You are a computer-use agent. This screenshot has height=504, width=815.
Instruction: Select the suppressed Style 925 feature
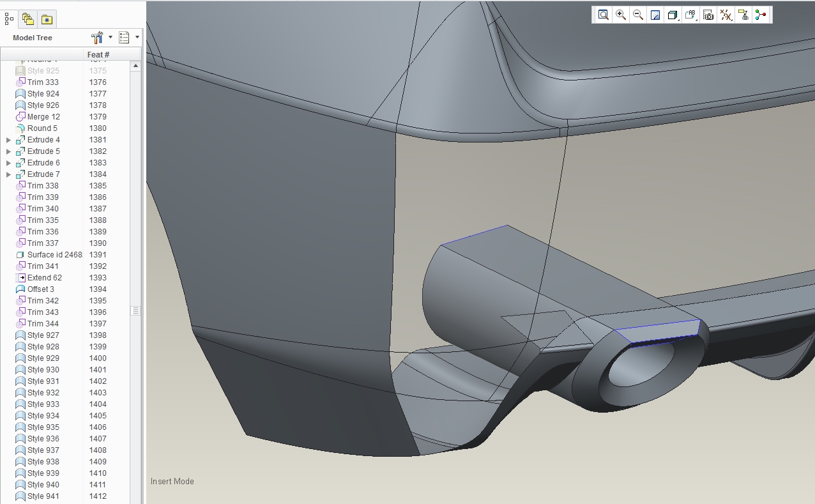pos(43,71)
